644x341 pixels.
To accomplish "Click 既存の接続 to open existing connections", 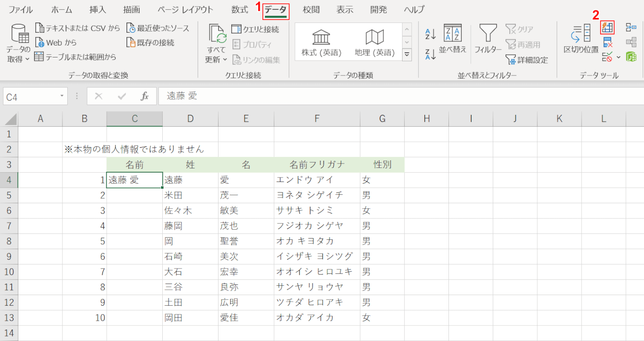I will [149, 42].
